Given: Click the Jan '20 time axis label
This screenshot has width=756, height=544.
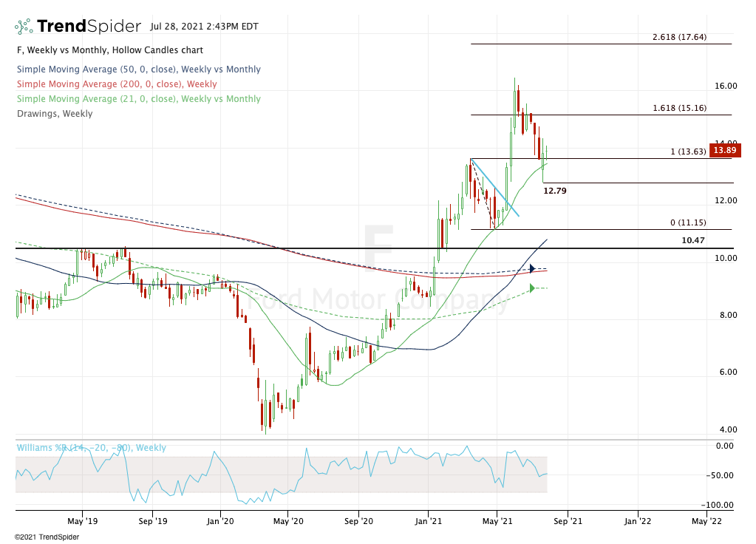Looking at the screenshot, I should coord(220,521).
